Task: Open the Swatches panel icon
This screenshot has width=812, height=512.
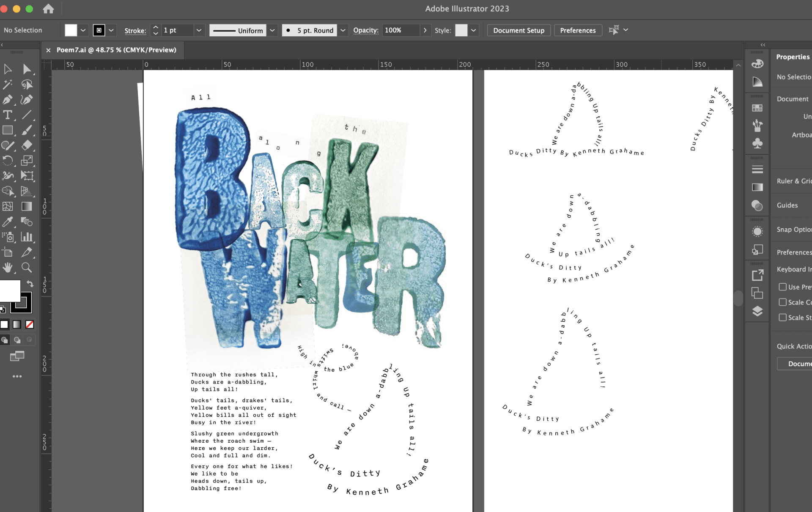Action: (757, 108)
